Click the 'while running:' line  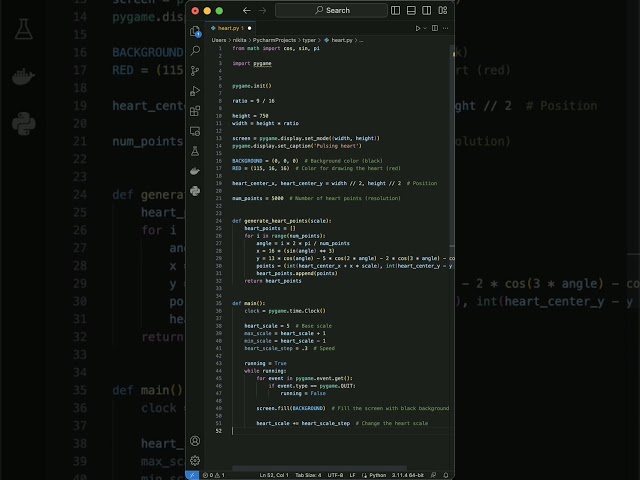click(265, 371)
